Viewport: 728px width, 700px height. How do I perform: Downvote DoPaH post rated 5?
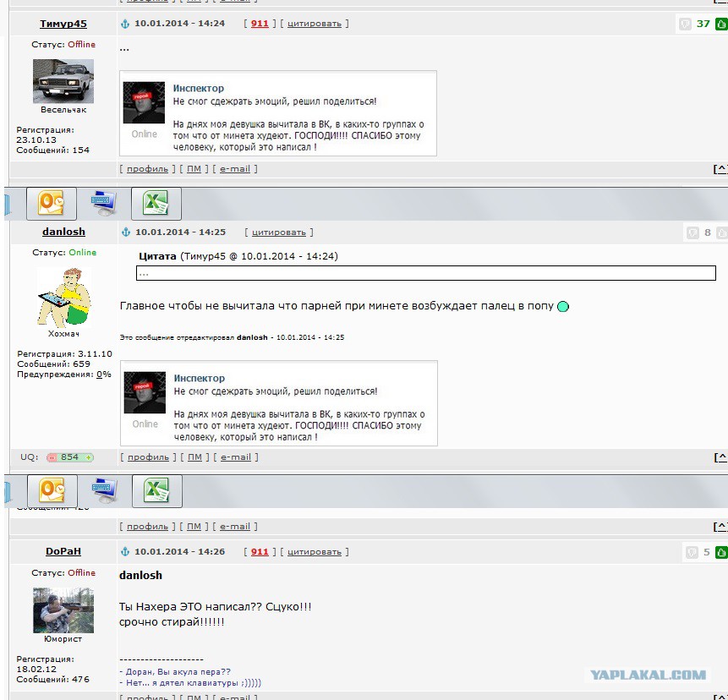[x=692, y=552]
